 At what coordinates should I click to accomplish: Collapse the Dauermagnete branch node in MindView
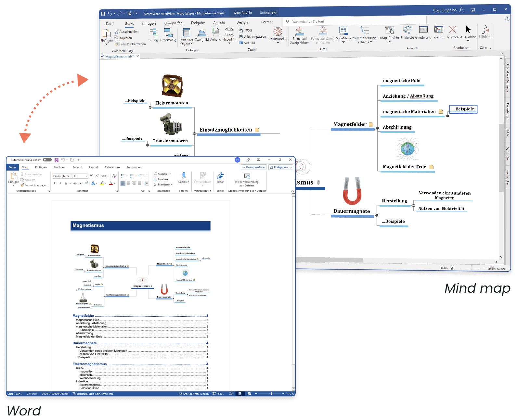(x=377, y=215)
